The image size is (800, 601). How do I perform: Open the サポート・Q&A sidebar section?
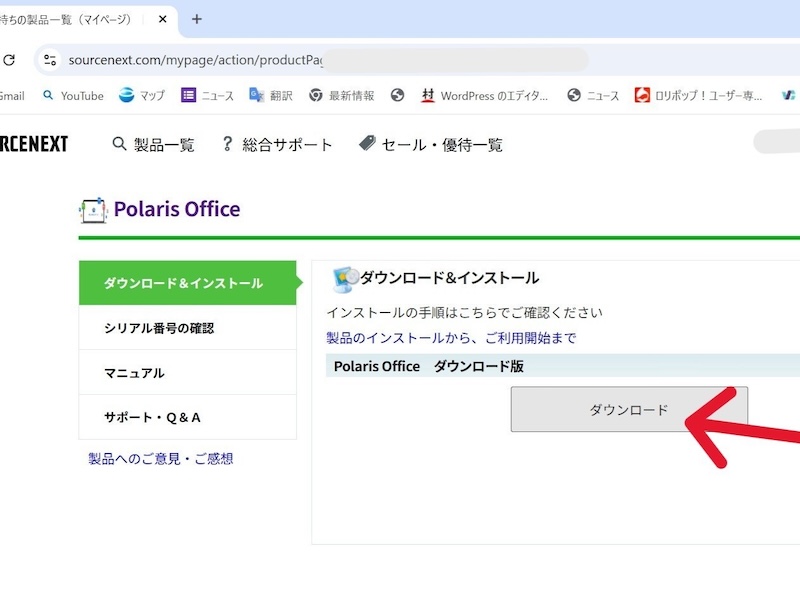152,417
